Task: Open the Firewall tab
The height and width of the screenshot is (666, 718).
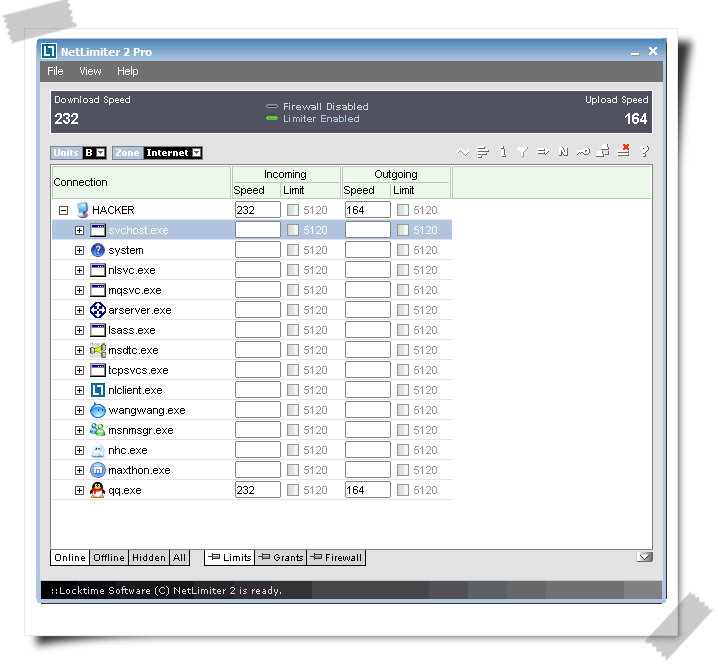Action: (x=336, y=558)
